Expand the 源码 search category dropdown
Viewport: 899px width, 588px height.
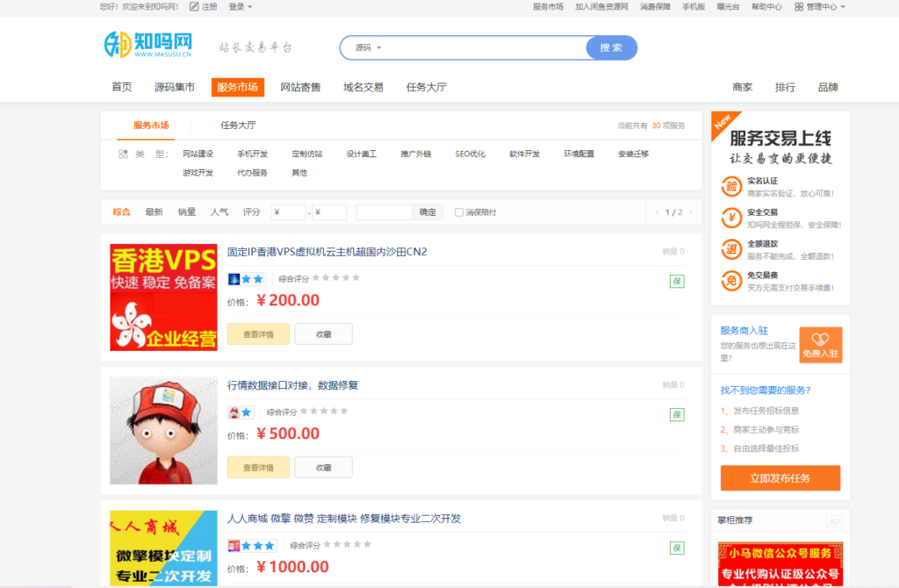point(369,47)
